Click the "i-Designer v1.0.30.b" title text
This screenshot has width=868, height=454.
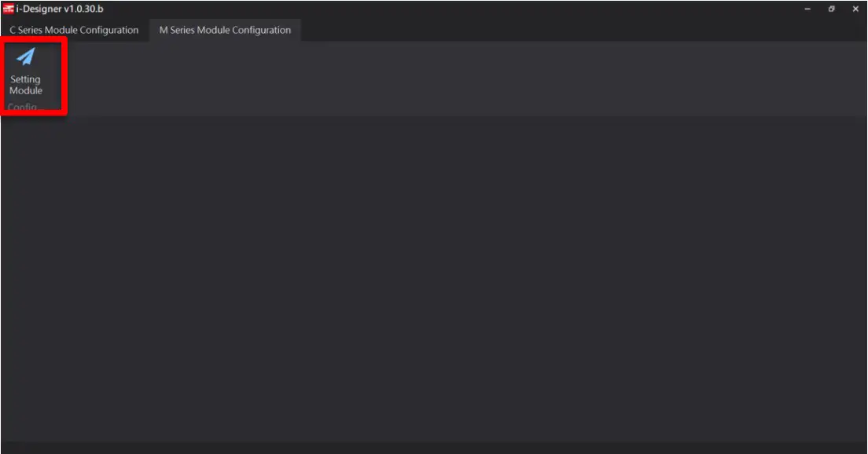pyautogui.click(x=60, y=9)
